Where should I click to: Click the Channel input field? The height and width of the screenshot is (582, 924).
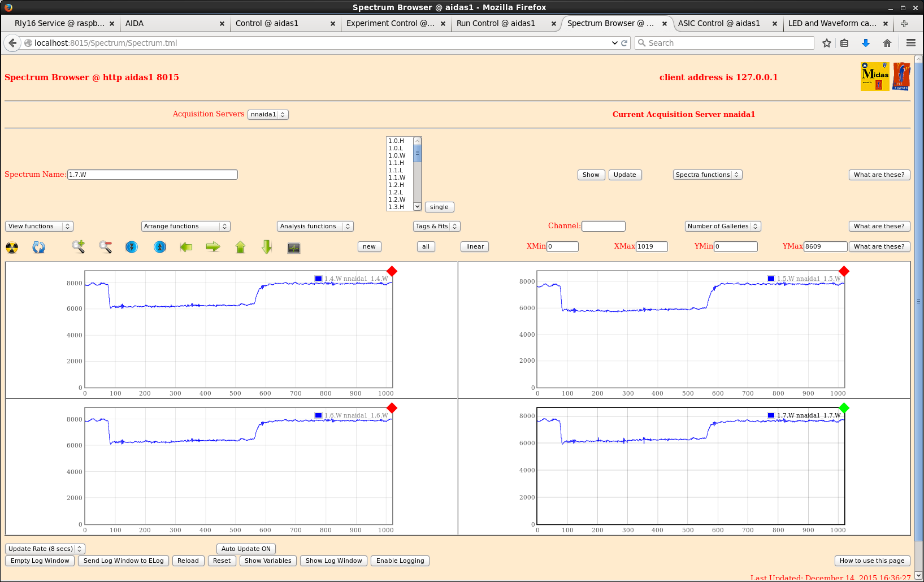pos(604,226)
